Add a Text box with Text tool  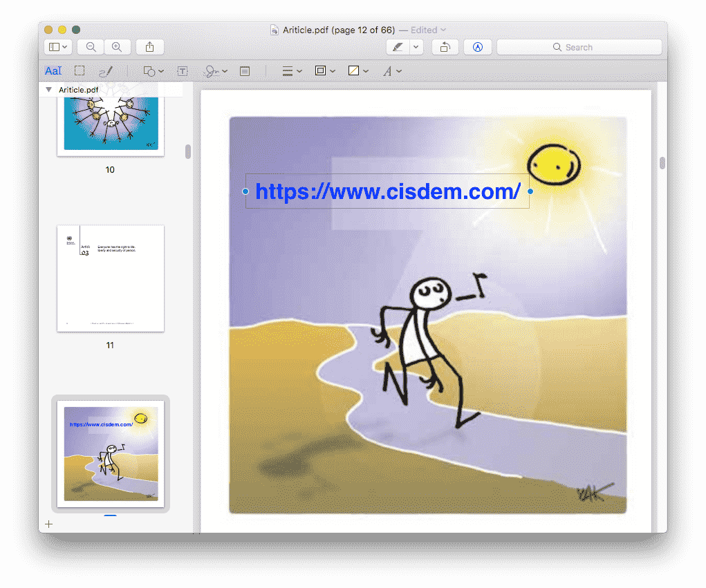point(183,71)
